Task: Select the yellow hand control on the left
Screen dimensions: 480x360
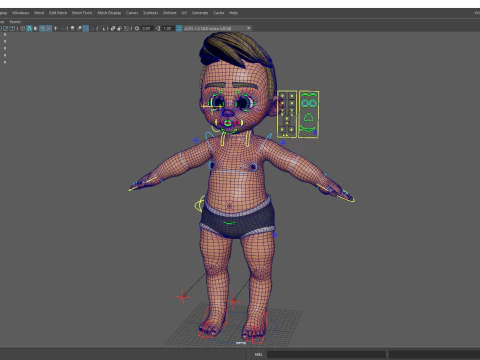Action: coord(143,184)
